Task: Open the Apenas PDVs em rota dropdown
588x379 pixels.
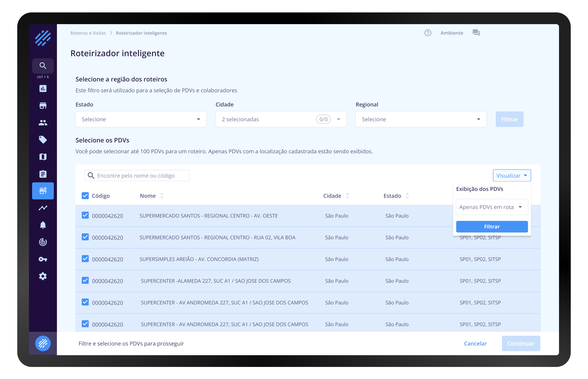Action: [492, 207]
